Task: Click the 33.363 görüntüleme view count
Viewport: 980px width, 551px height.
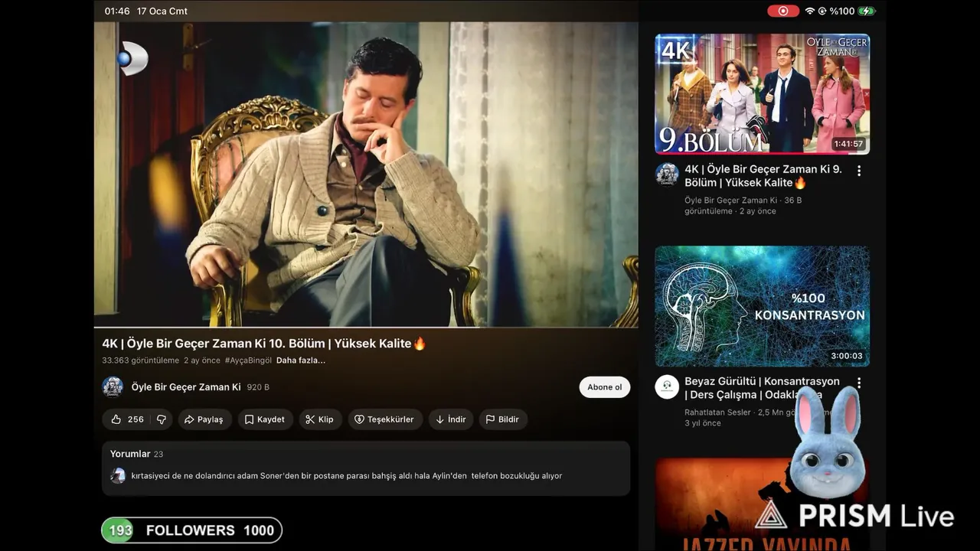Action: point(140,360)
